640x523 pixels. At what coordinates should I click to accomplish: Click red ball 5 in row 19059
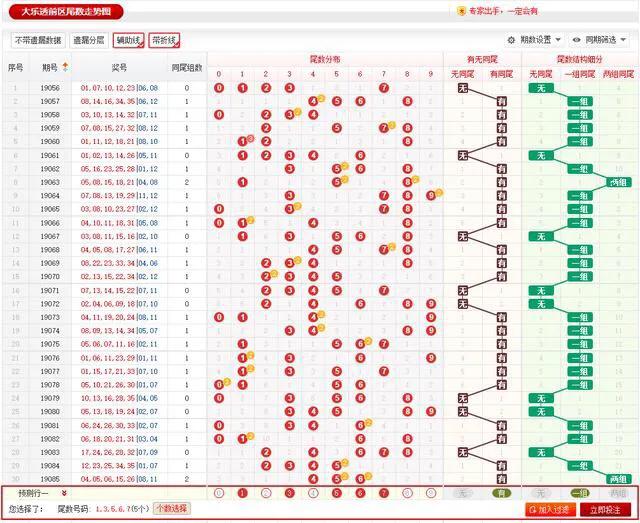(x=337, y=128)
